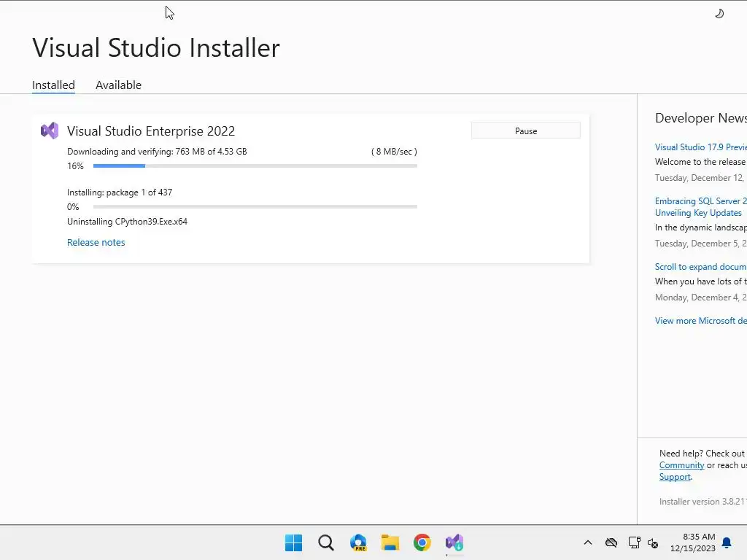Click the Visual Studio Installer heading
The image size is (747, 560).
156,47
